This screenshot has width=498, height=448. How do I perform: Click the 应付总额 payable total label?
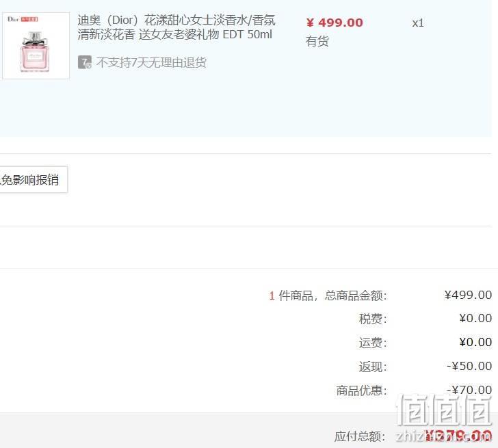pos(360,436)
